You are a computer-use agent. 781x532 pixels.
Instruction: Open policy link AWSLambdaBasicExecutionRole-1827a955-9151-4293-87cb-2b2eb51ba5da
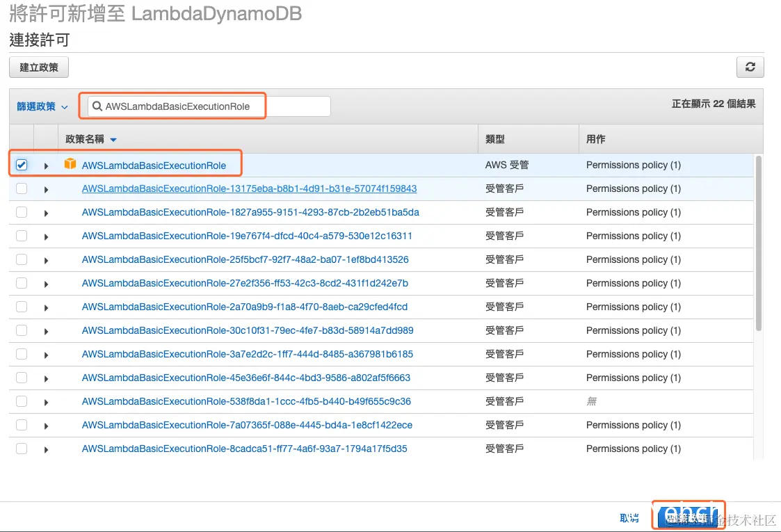coord(250,212)
